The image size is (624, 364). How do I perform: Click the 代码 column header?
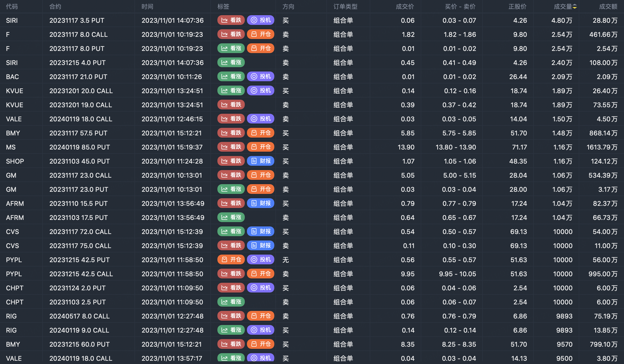[12, 6]
